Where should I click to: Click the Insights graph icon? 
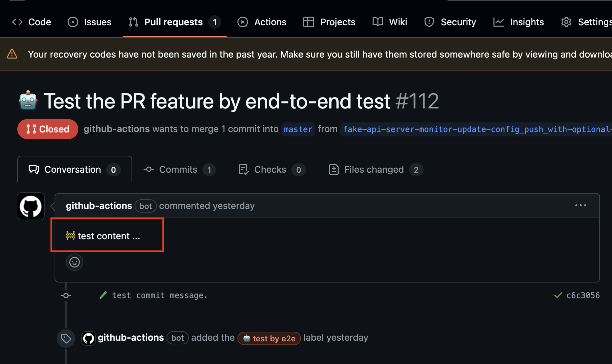(x=499, y=22)
